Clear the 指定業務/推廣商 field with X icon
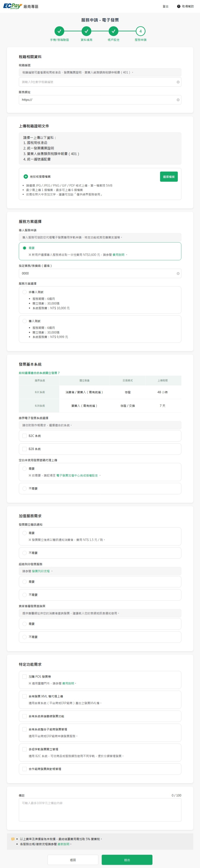Viewport: 200px width, 868px height. [178, 274]
